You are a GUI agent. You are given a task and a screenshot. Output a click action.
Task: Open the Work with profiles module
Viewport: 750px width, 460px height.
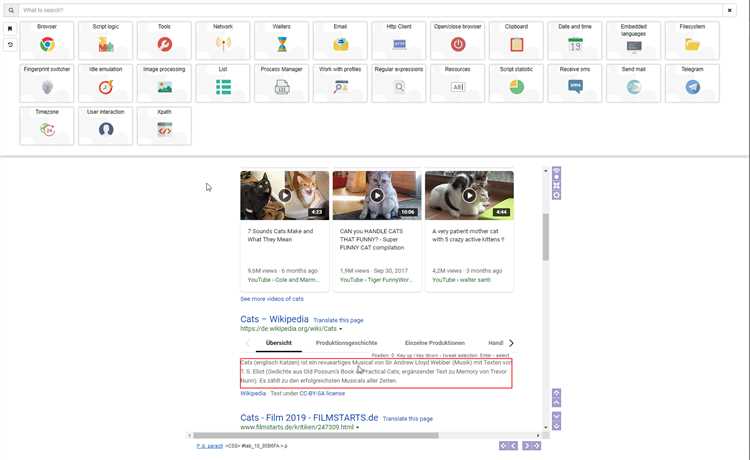coord(340,83)
